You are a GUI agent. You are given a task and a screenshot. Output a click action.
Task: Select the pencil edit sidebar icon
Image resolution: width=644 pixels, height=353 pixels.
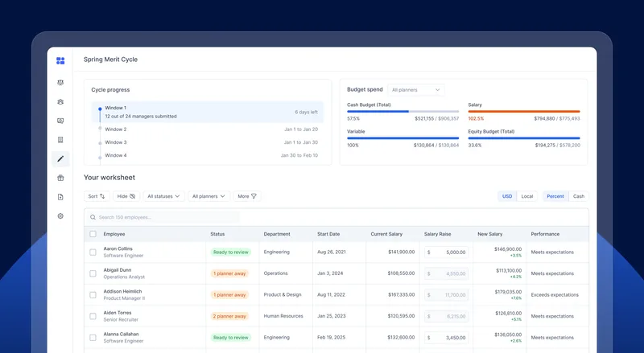(60, 159)
